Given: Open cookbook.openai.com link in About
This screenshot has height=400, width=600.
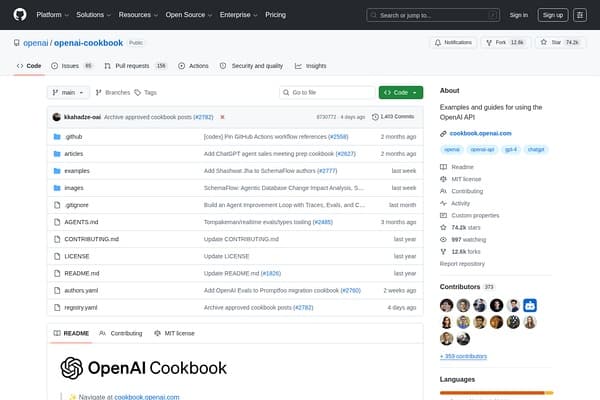Looking at the screenshot, I should point(480,134).
